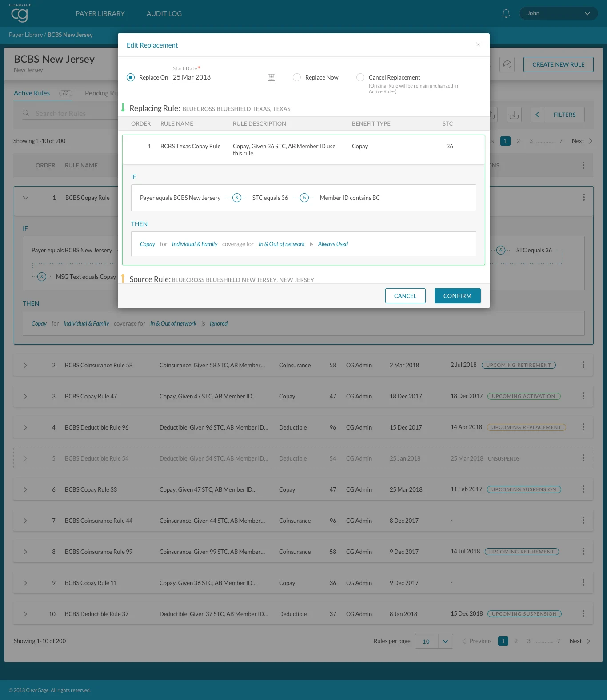Viewport: 607px width, 700px height.
Task: Open kebab menu for BCBS Deductible Rule 96
Action: (x=583, y=427)
